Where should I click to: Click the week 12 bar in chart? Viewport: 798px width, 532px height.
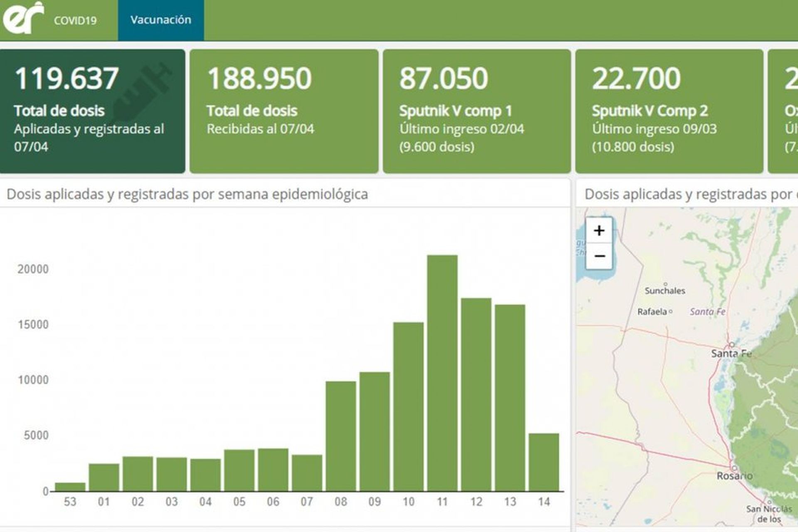pyautogui.click(x=476, y=394)
